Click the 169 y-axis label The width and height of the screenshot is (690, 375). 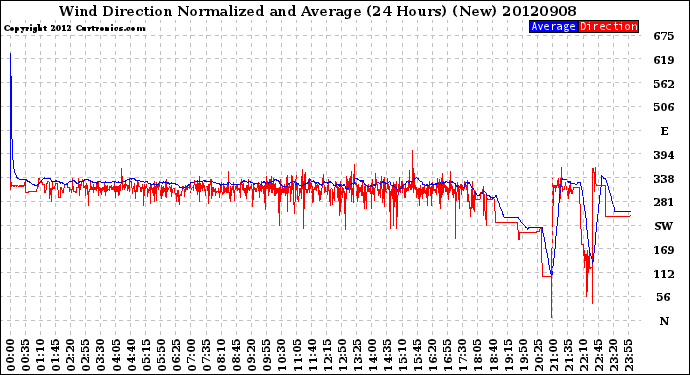click(x=664, y=250)
